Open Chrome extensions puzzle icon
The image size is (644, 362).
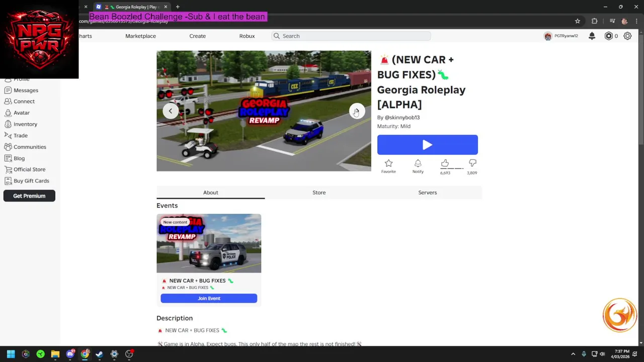[595, 21]
